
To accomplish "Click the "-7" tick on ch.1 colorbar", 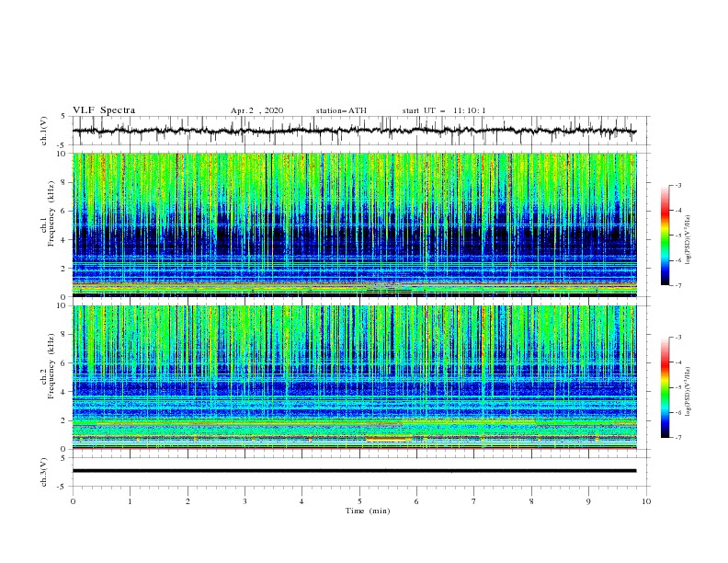I will [x=678, y=285].
